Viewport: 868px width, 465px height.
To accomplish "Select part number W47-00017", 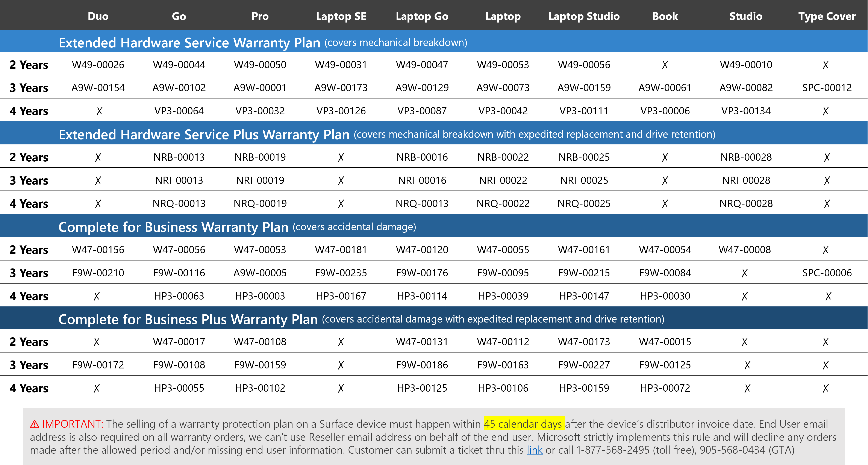I will pyautogui.click(x=179, y=342).
